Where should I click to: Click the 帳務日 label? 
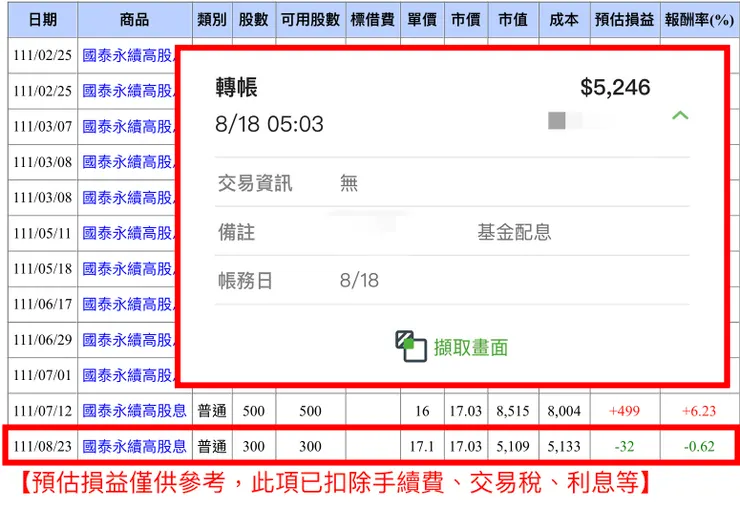[x=245, y=280]
